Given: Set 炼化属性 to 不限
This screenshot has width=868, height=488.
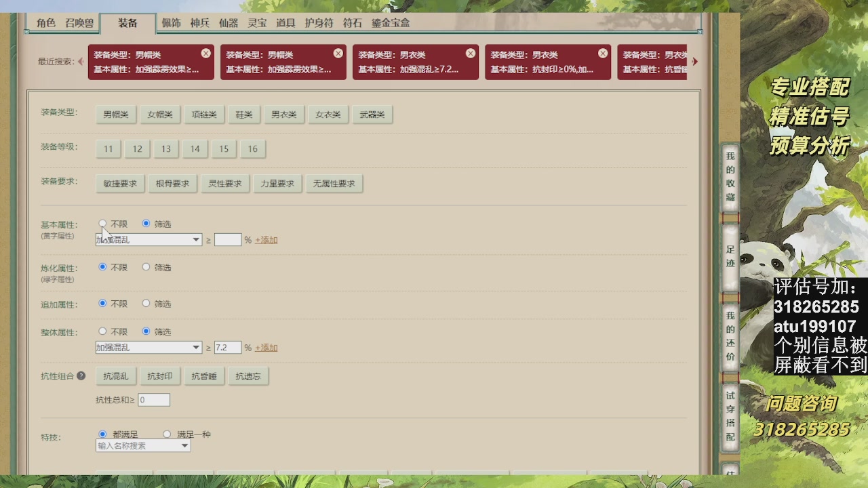Looking at the screenshot, I should click(x=102, y=267).
